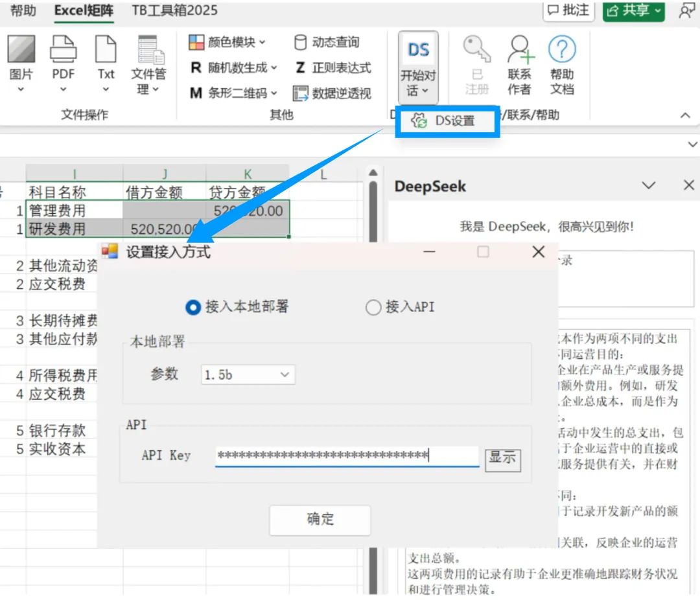The height and width of the screenshot is (600, 700).
Task: Select 接入API radio option
Action: 373,308
